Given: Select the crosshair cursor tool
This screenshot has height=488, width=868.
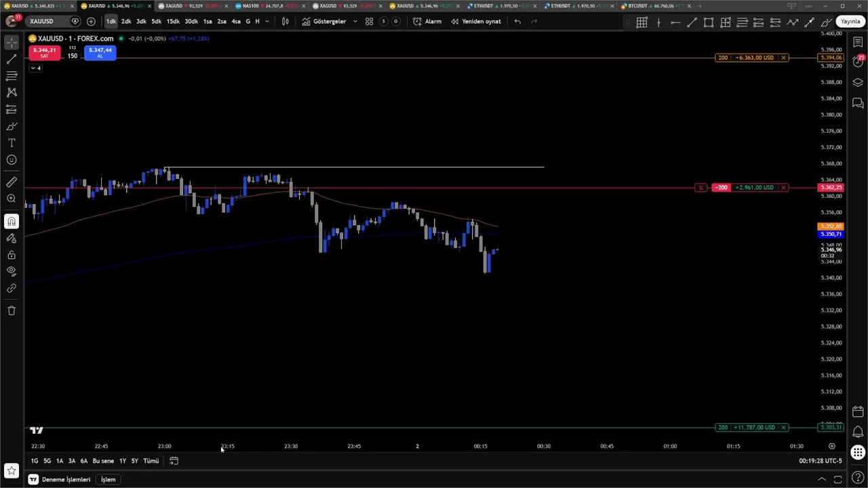Looking at the screenshot, I should click(x=12, y=43).
